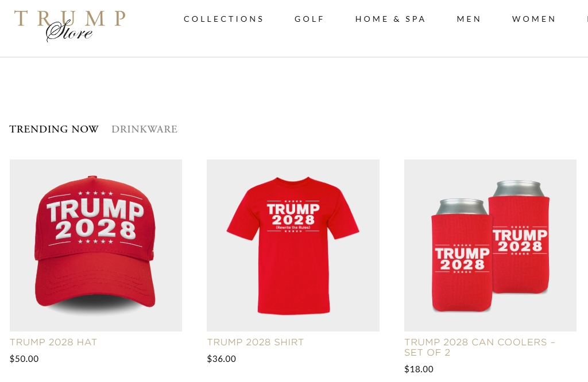Screen dimensions: 588x382
Task: Click the cut-off menu item after Women
Action: [x=586, y=19]
